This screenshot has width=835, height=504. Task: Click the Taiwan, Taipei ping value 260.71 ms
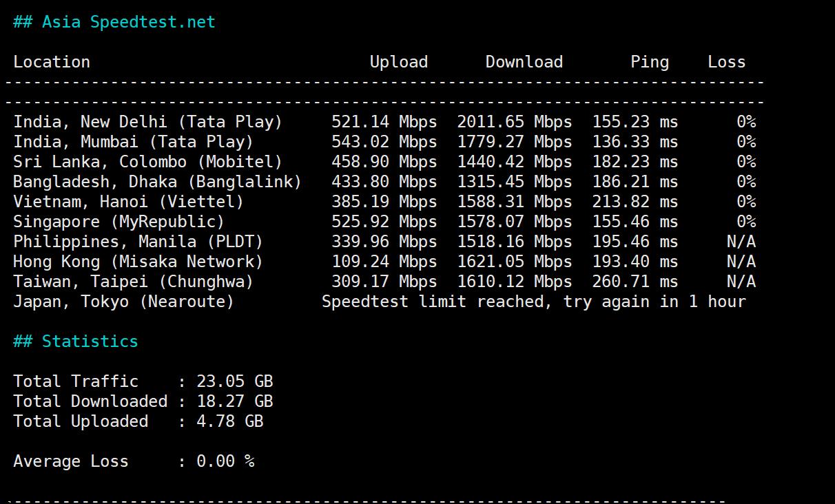coord(635,282)
